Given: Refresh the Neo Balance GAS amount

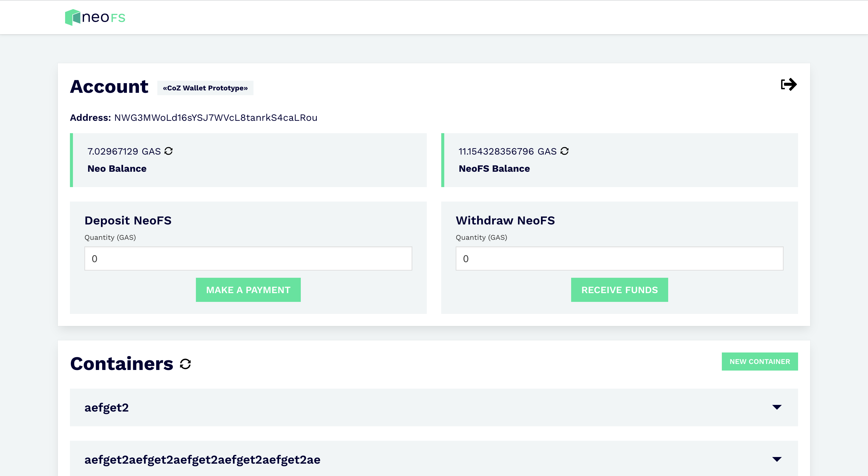Looking at the screenshot, I should [168, 151].
